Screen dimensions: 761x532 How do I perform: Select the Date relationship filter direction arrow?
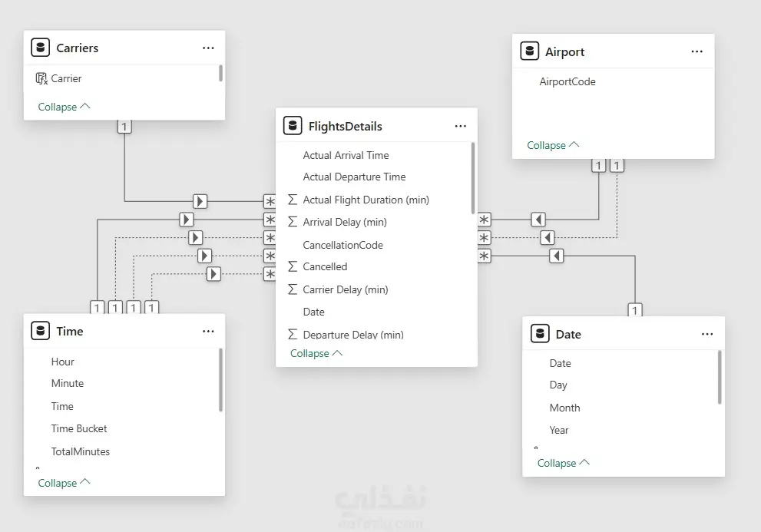(x=556, y=256)
